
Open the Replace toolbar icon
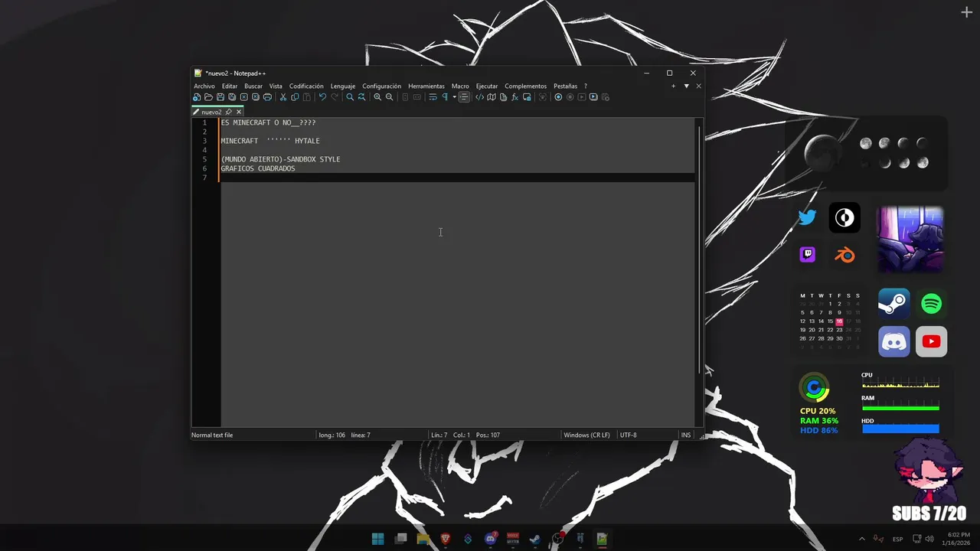[361, 97]
